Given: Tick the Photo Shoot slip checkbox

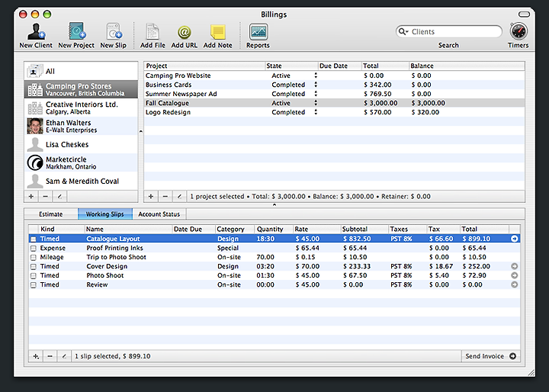Looking at the screenshot, I should pos(34,275).
